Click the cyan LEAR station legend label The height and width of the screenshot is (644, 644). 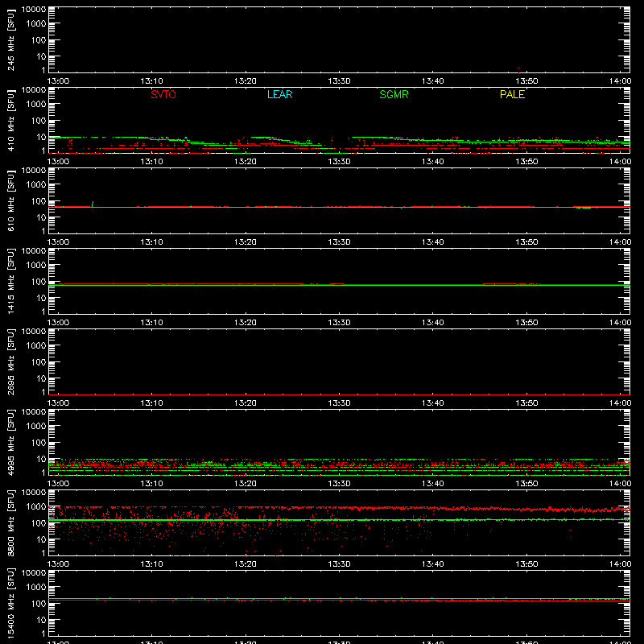click(x=279, y=94)
